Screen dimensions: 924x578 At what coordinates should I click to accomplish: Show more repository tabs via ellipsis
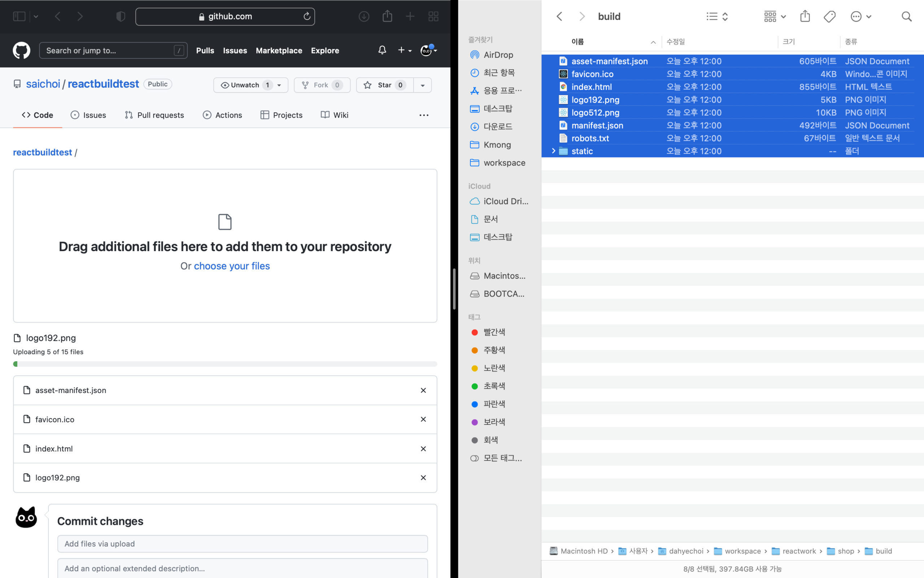(x=424, y=115)
